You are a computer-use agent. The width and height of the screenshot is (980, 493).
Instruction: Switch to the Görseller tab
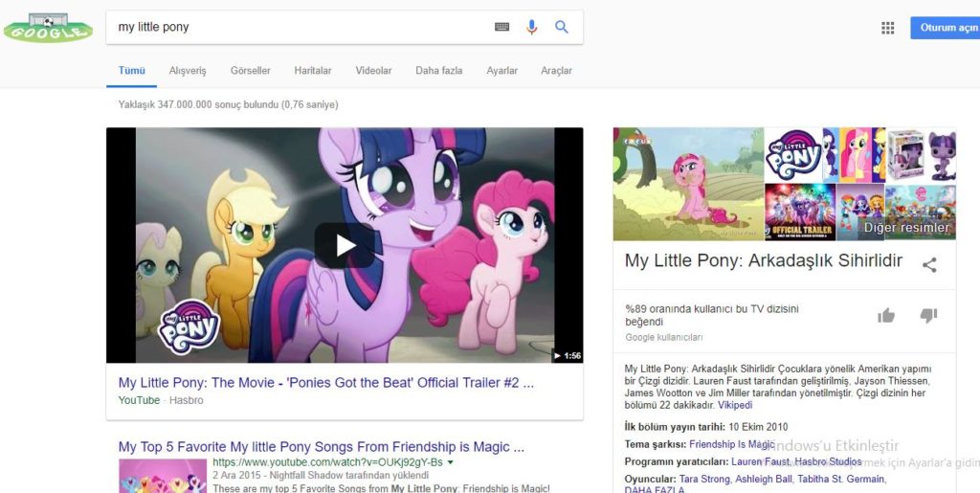pyautogui.click(x=250, y=71)
